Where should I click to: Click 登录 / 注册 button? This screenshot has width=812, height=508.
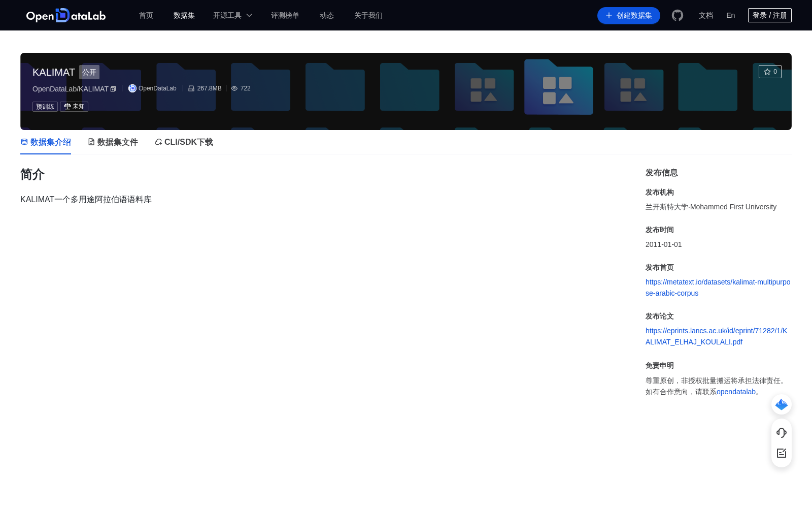(x=770, y=15)
